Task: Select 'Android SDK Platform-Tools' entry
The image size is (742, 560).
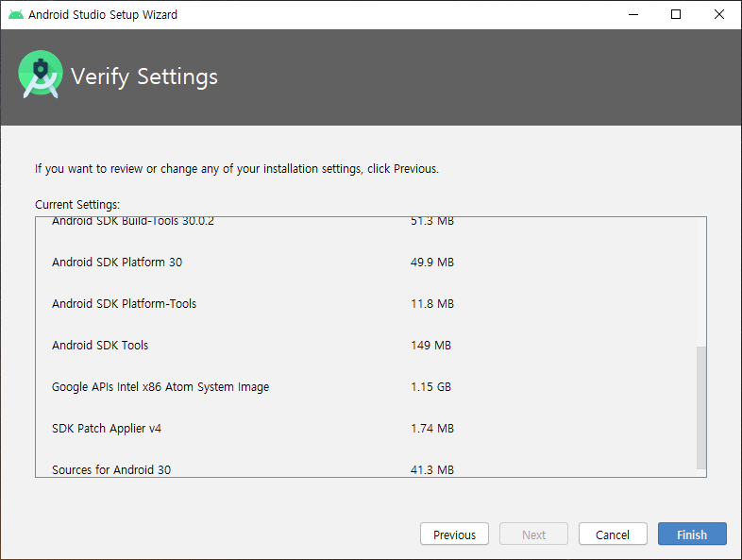Action: (x=124, y=304)
